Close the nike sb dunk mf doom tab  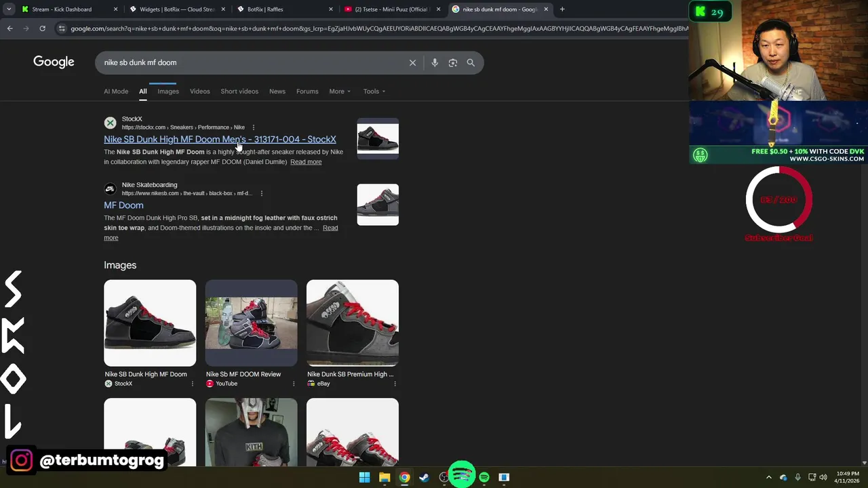pyautogui.click(x=546, y=9)
